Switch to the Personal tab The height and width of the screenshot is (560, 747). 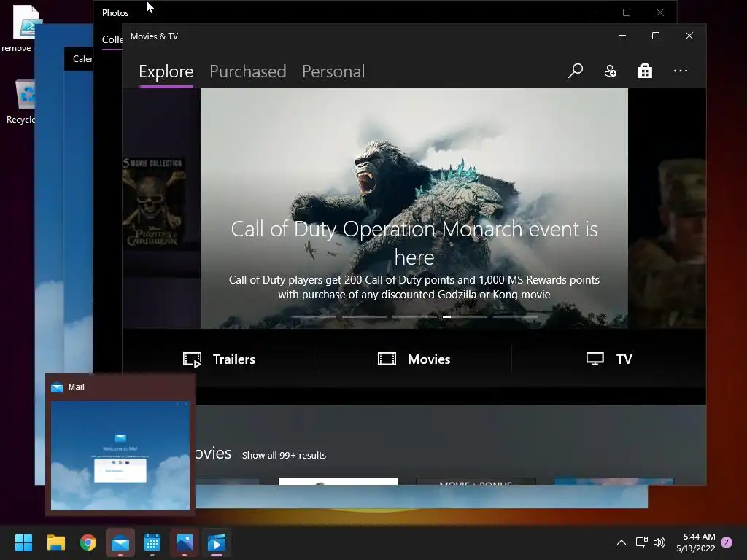click(333, 71)
